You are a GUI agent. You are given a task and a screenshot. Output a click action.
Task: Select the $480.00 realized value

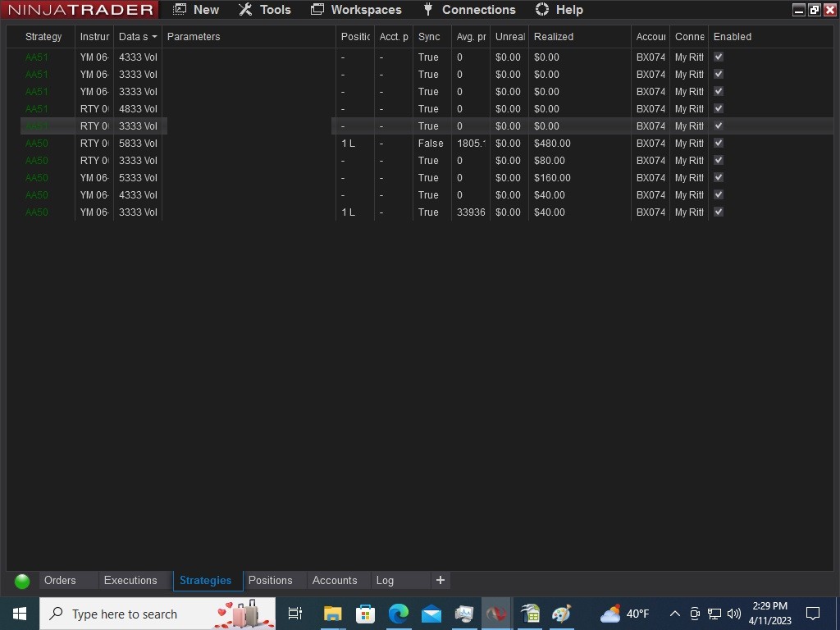click(552, 144)
